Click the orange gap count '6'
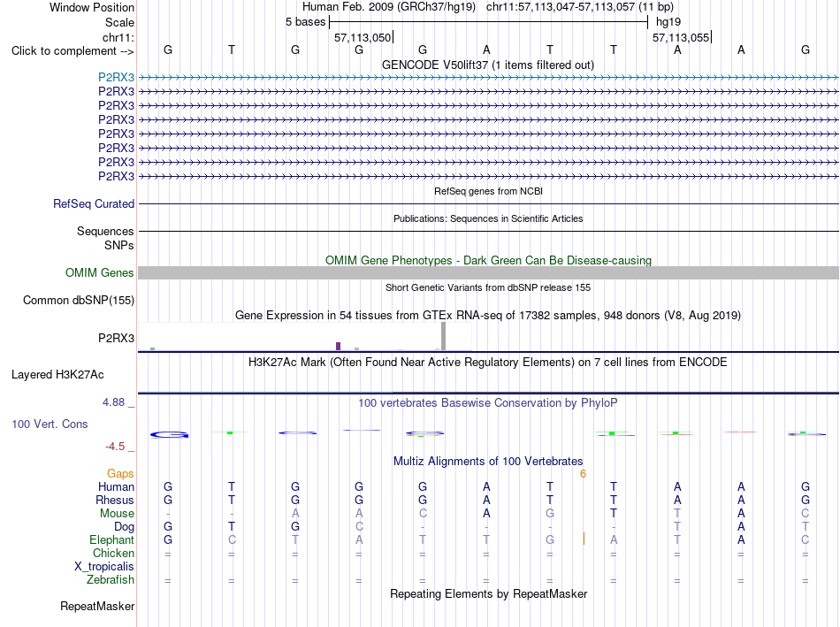This screenshot has width=840, height=627. (583, 474)
